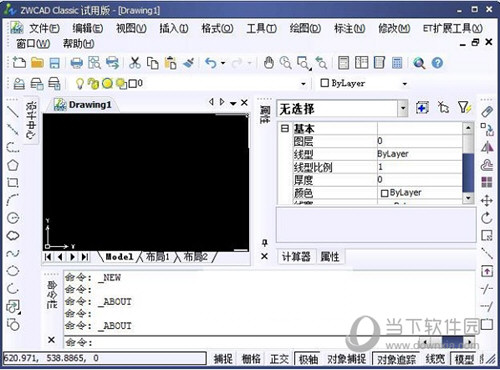Select the Spline draw tool
The width and height of the screenshot is (500, 370).
(13, 253)
